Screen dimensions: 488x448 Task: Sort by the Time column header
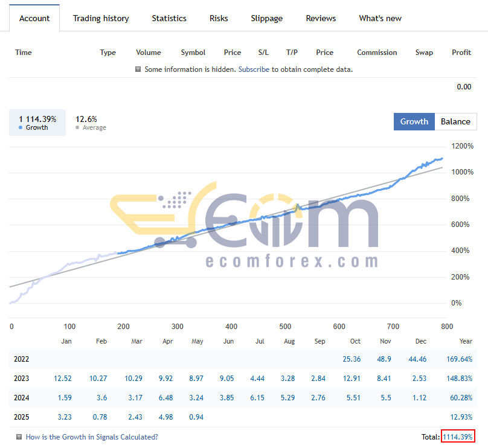(24, 53)
